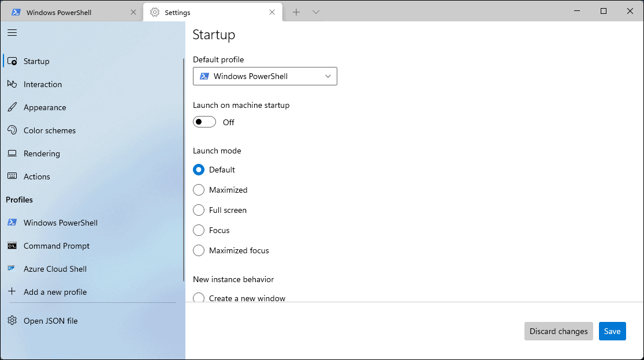Select the Maximized launch mode
Viewport: 644px width, 360px height.
(x=199, y=190)
